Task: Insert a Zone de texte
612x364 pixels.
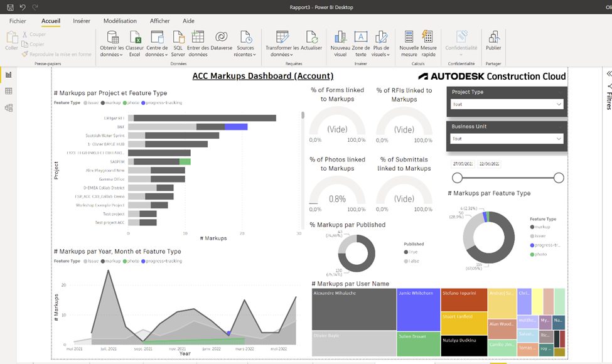Action: (361, 44)
